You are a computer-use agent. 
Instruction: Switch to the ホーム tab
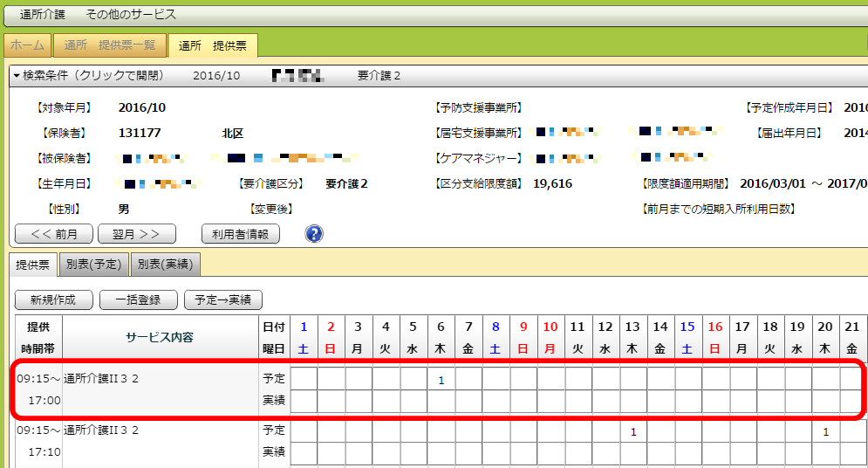27,45
